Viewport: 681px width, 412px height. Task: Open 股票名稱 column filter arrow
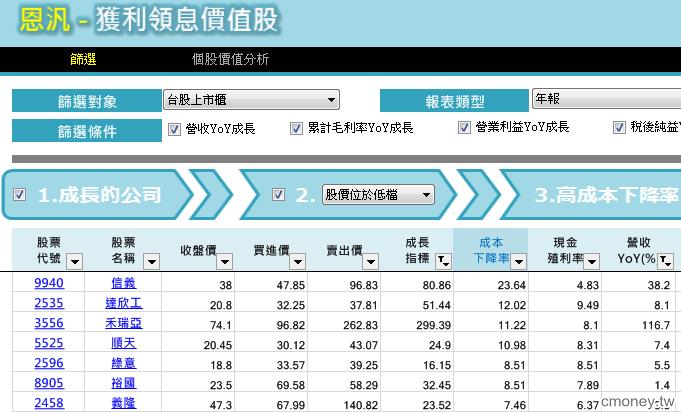[x=152, y=261]
